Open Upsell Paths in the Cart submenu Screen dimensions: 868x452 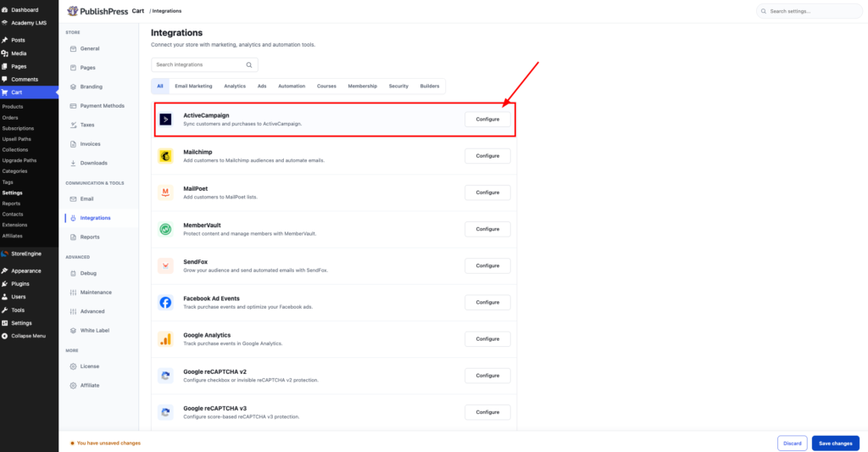17,139
